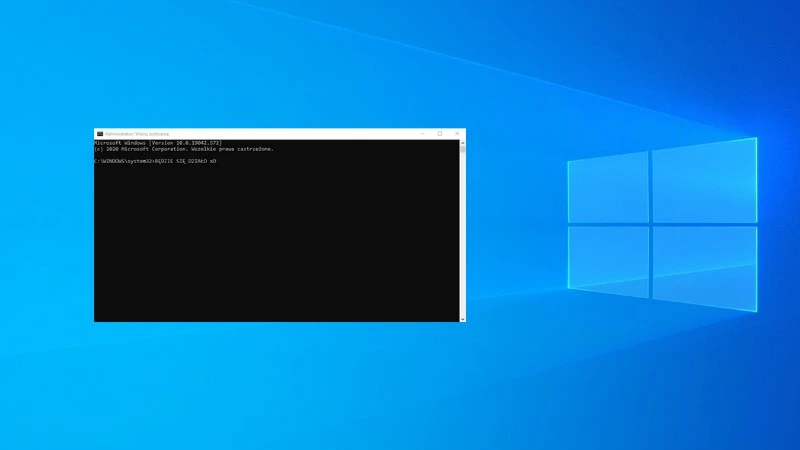Maximize the Command Prompt window
This screenshot has height=450, width=800.
pyautogui.click(x=440, y=133)
